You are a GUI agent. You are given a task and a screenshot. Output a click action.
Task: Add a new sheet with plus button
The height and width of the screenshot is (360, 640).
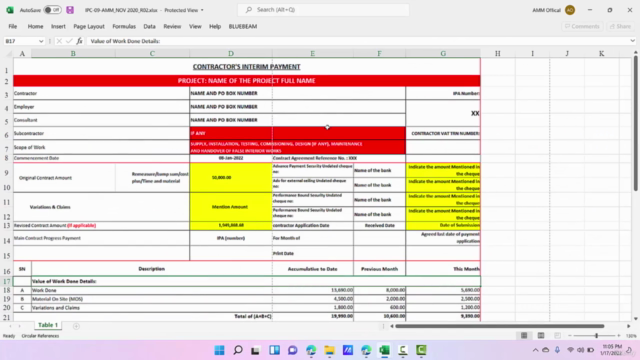tap(76, 326)
